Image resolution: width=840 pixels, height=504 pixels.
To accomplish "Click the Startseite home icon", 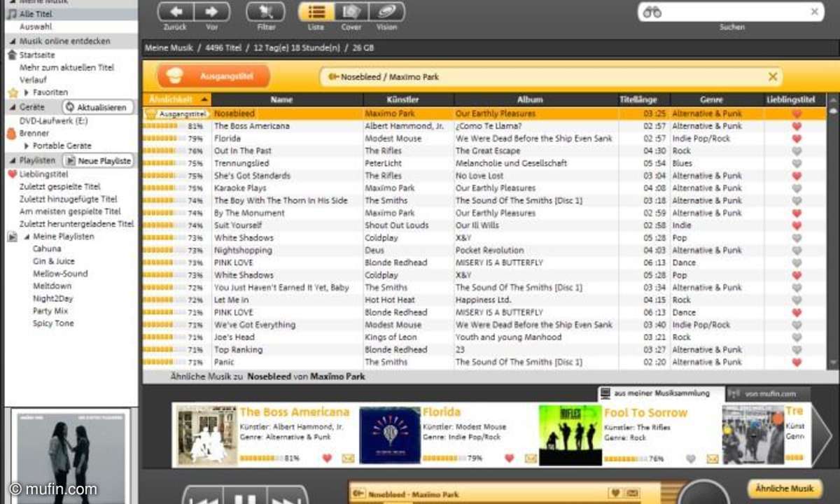I will 12,55.
